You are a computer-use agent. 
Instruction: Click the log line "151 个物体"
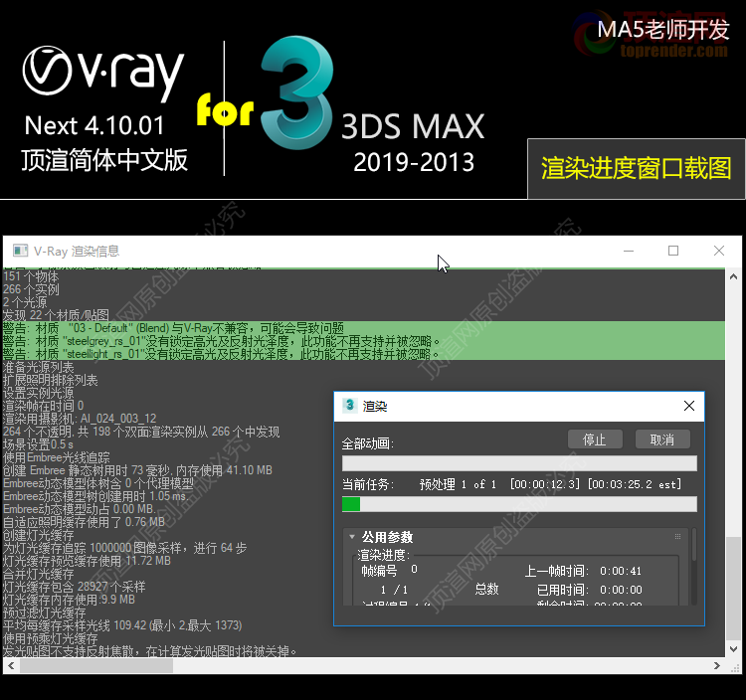tap(31, 276)
